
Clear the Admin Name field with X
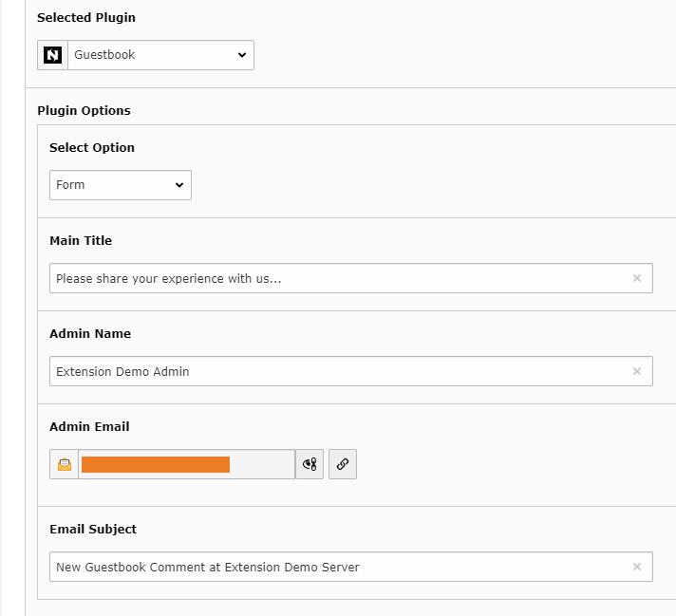[x=637, y=371]
